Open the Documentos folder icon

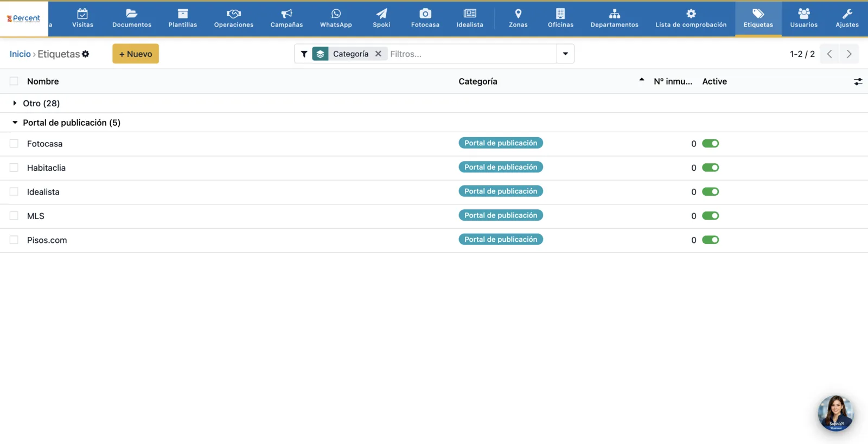(x=132, y=14)
